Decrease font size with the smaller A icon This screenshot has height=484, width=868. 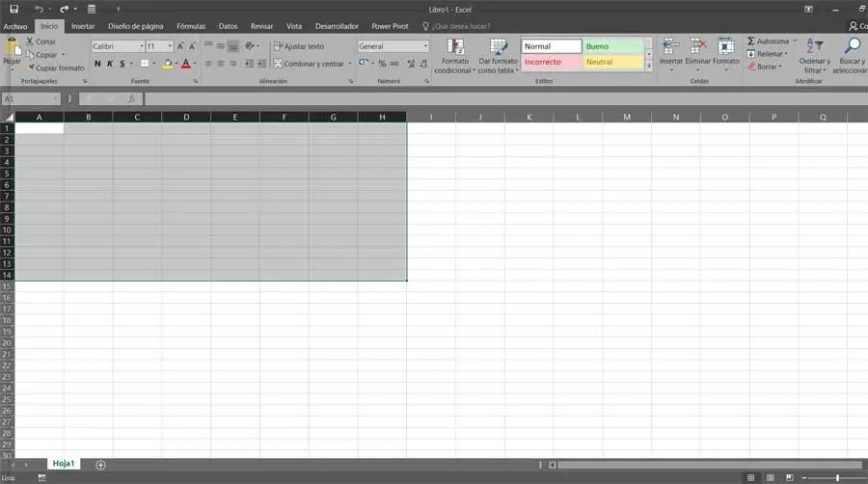pyautogui.click(x=192, y=46)
